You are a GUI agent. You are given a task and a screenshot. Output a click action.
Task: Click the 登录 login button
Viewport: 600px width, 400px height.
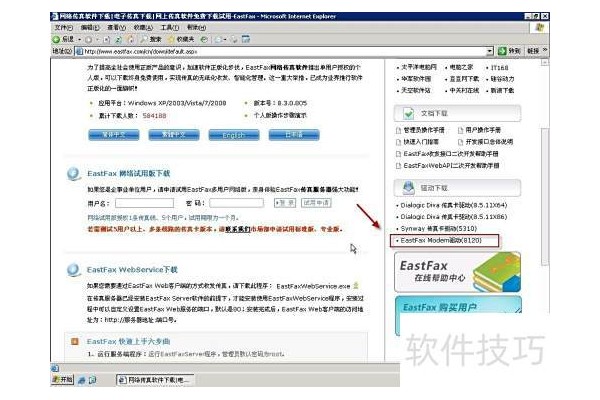285,203
